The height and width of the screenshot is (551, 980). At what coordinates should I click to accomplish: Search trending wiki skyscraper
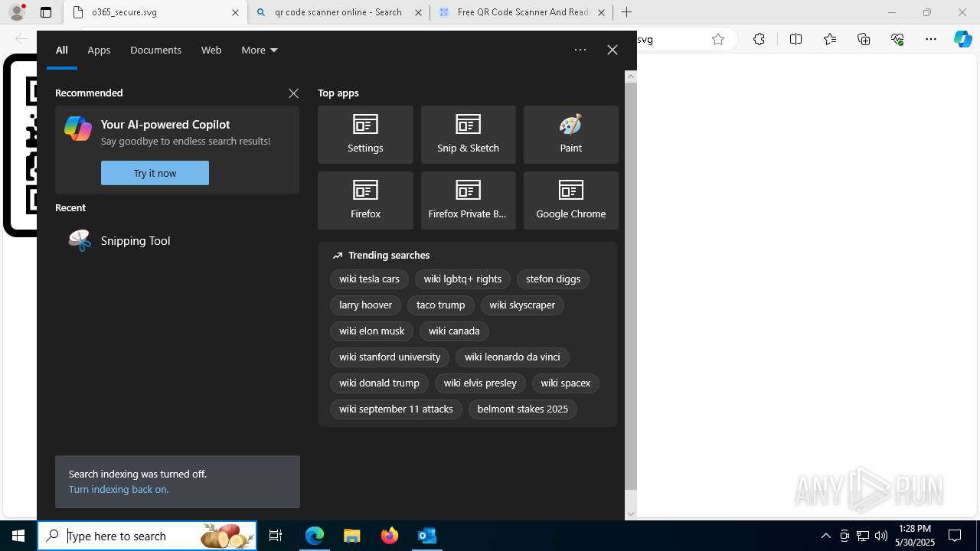[x=522, y=305]
